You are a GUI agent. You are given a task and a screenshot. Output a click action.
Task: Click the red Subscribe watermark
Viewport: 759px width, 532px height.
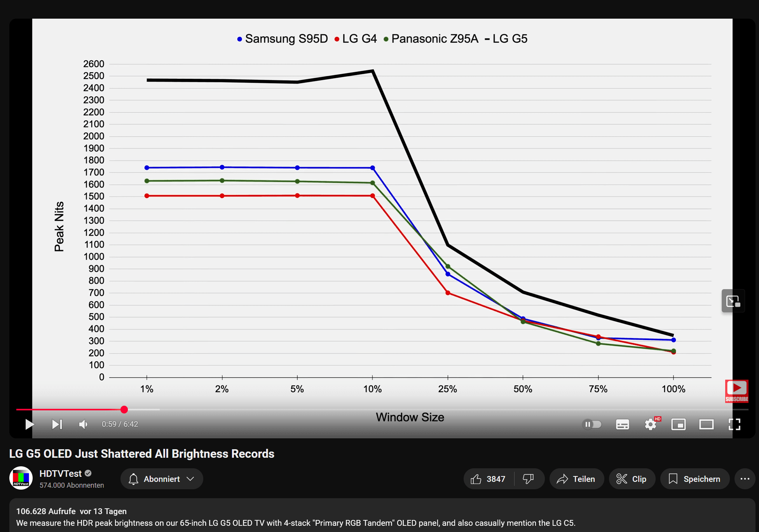coord(736,391)
